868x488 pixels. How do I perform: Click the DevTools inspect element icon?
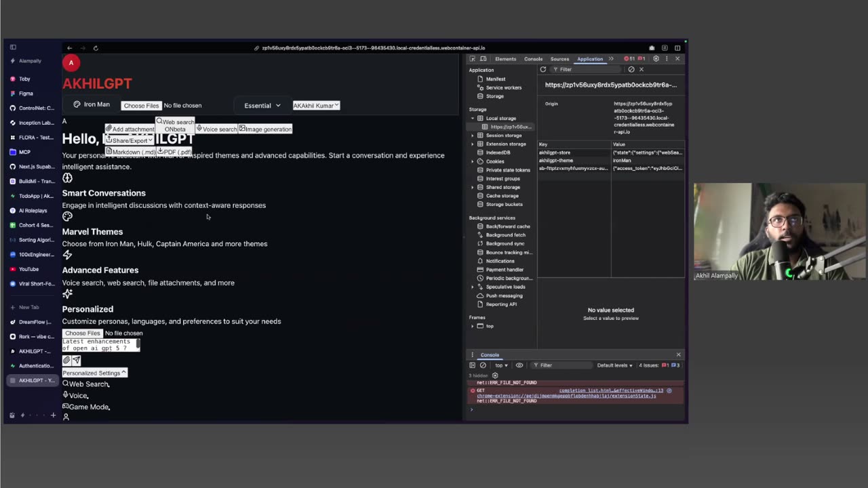pos(472,59)
